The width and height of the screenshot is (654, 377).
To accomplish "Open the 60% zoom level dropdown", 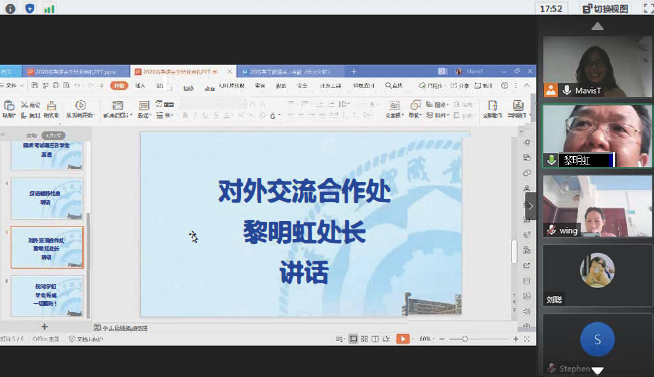I will [426, 339].
